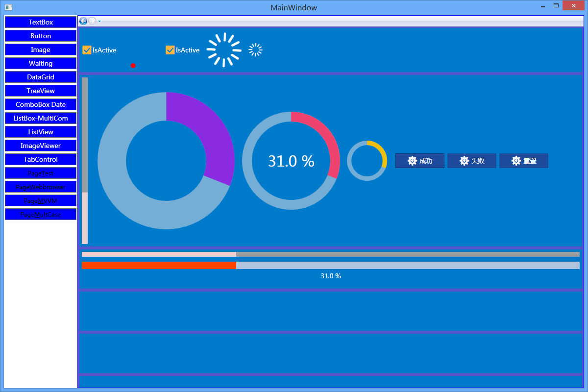Navigate to the TabControl page
Screen dimensions: 588x392
click(40, 159)
